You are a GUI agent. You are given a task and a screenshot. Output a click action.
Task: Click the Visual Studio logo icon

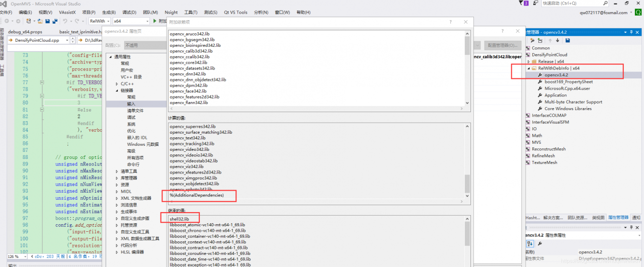4,3
